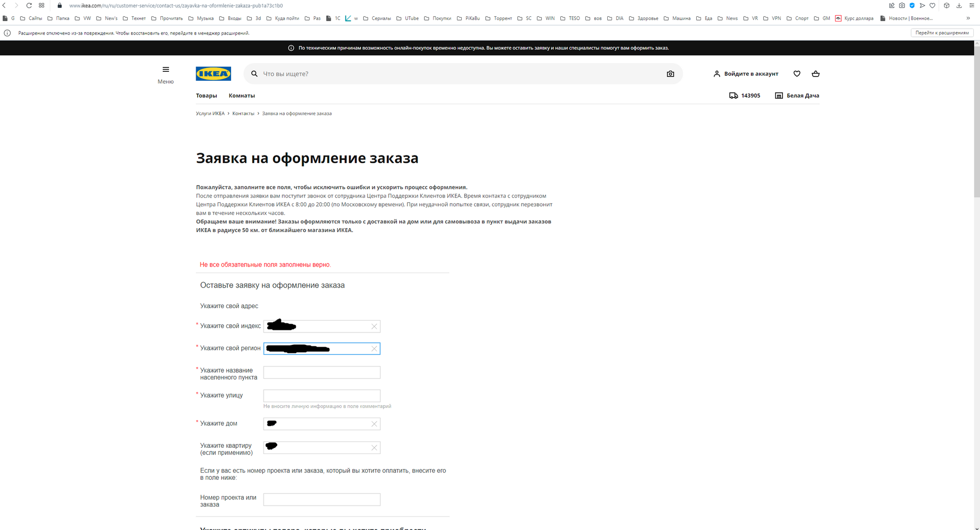Viewport: 980px width, 530px height.
Task: Clear the дом field with X
Action: coord(374,424)
